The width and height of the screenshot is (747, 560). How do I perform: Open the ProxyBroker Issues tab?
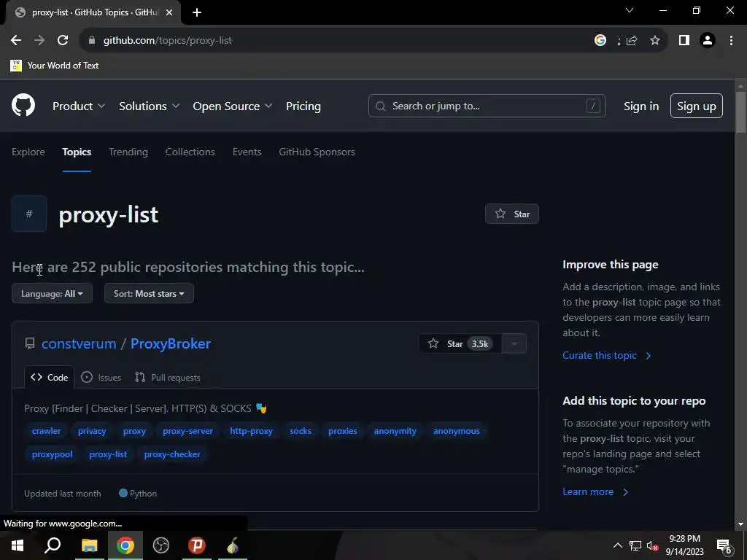pos(101,377)
